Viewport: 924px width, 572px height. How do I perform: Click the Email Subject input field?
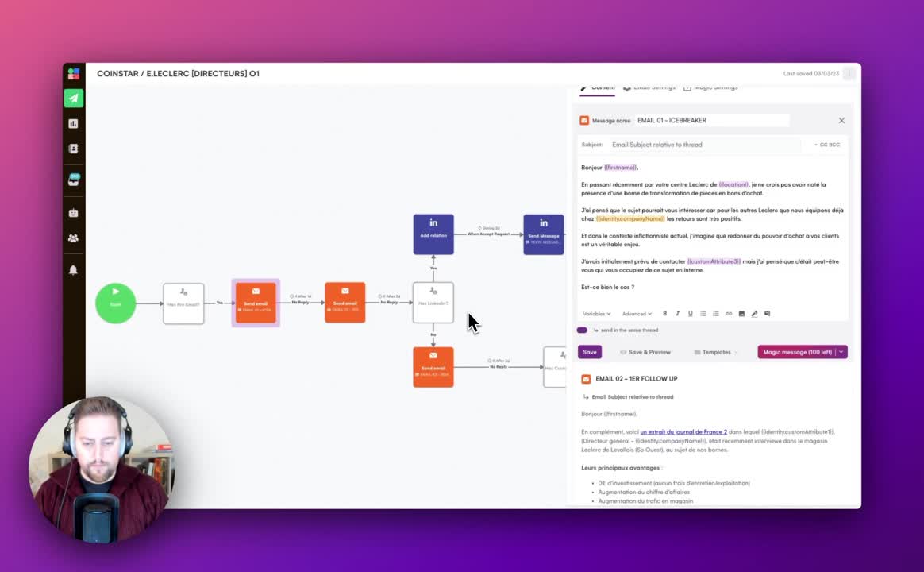pos(706,145)
